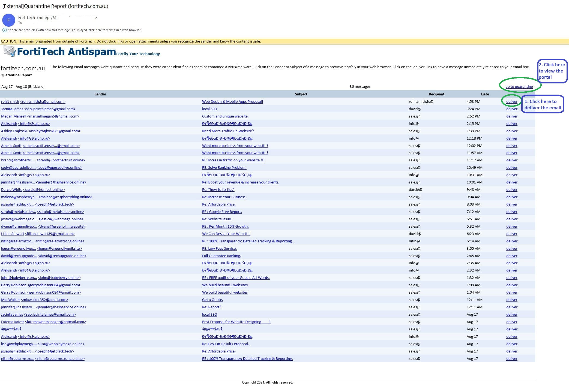Preview 'Re: Boost your revenue & increase your clients.'
The image size is (569, 392).
point(241,182)
